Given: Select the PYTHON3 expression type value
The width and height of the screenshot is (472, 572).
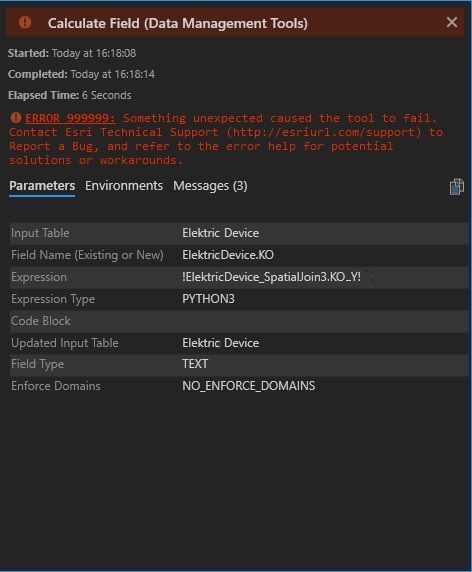Looking at the screenshot, I should pos(208,299).
